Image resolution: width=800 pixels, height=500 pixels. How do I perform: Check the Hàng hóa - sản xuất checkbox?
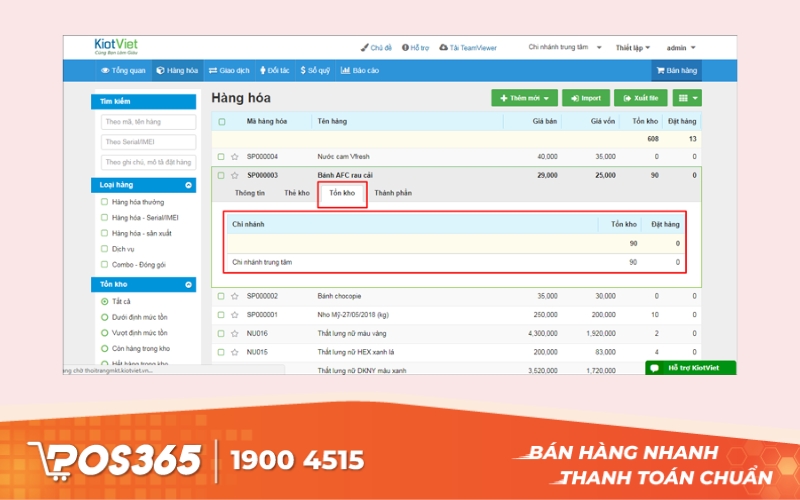click(x=105, y=233)
